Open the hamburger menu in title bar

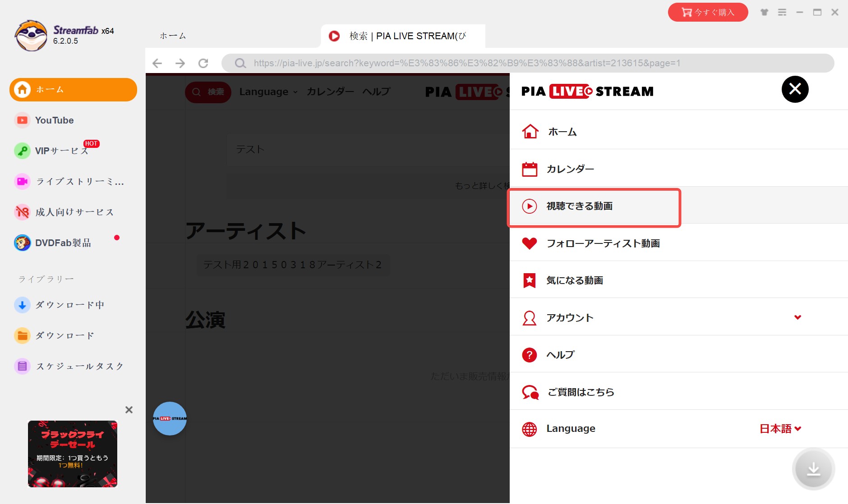click(x=782, y=12)
